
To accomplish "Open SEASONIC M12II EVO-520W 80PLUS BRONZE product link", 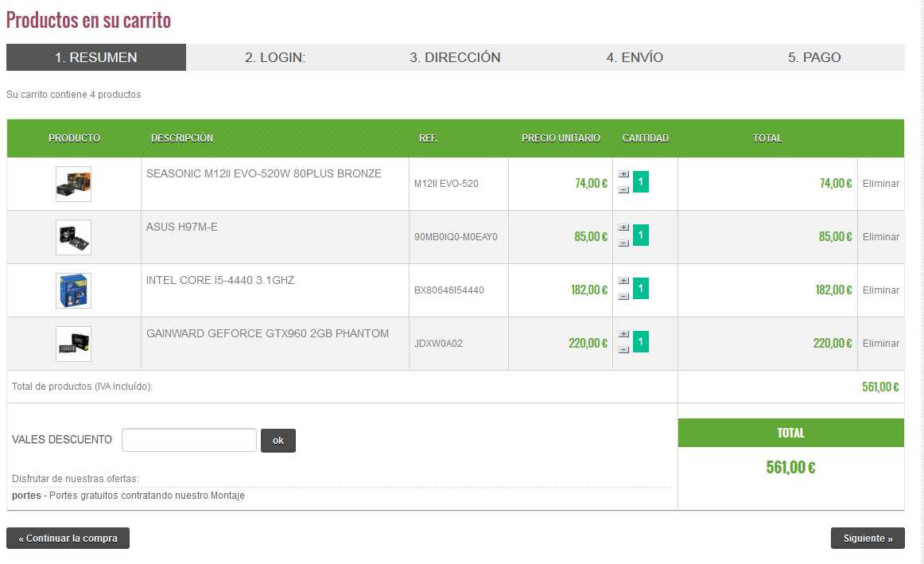I will [263, 174].
